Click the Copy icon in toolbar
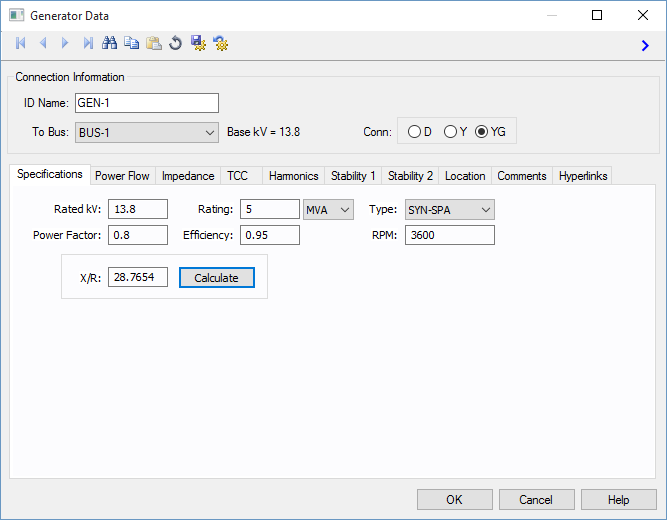 click(132, 43)
